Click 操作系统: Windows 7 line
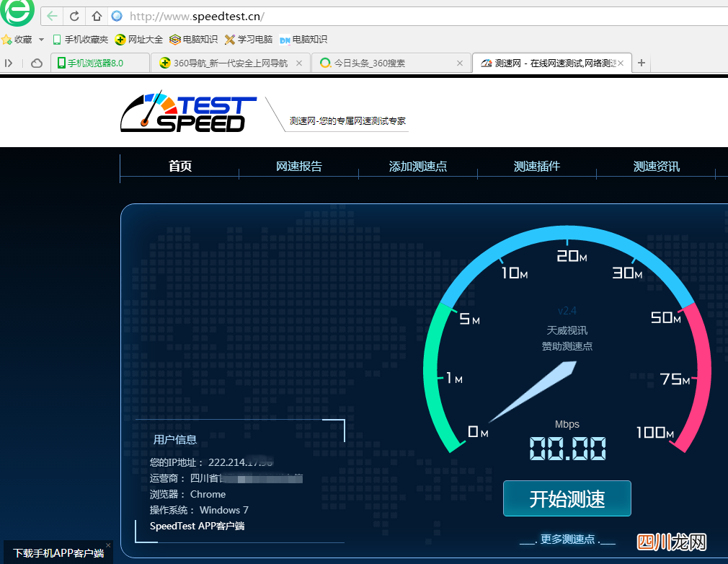 pyautogui.click(x=199, y=510)
